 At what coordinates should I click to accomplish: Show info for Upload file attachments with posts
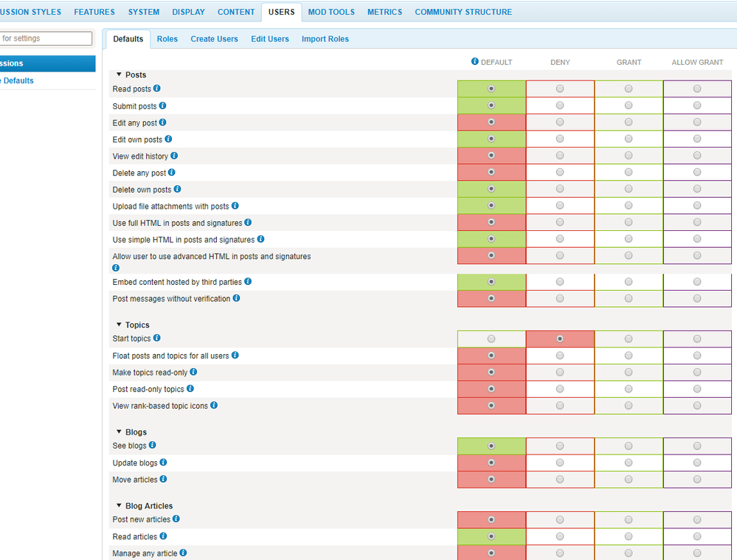coord(235,206)
